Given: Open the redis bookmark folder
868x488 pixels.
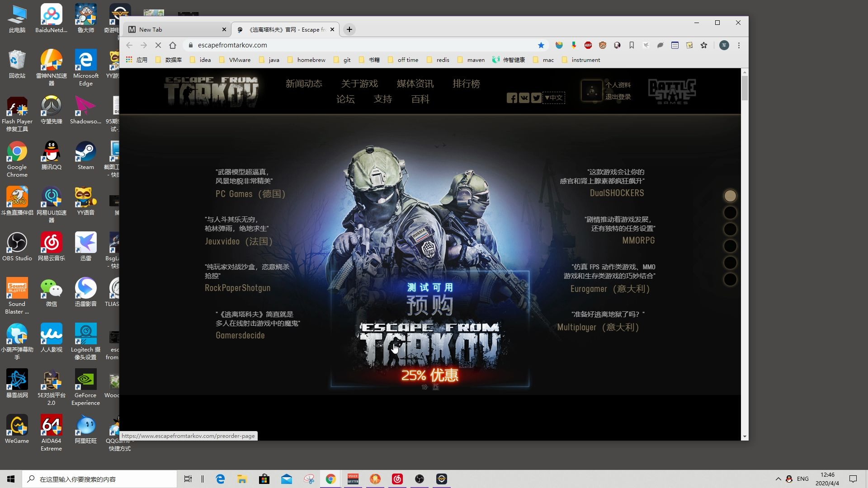Looking at the screenshot, I should (x=438, y=60).
